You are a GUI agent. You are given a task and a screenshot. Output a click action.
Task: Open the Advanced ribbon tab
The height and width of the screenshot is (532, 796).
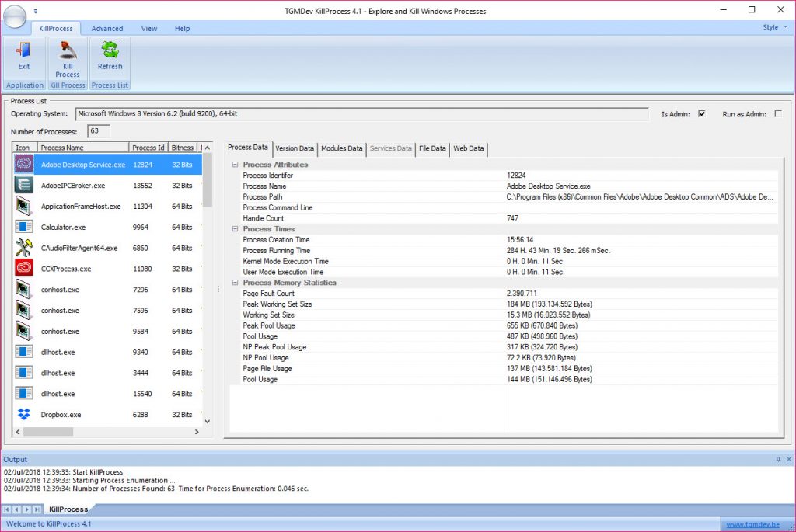[107, 29]
